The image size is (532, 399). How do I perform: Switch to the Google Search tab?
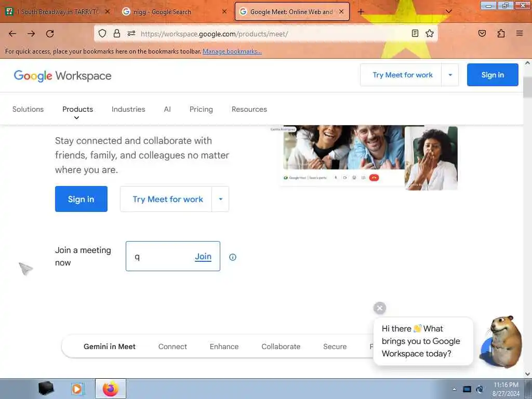174,12
